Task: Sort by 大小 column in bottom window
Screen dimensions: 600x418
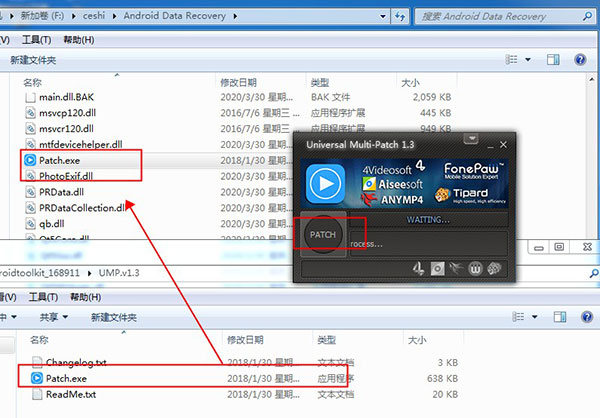Action: tap(417, 340)
